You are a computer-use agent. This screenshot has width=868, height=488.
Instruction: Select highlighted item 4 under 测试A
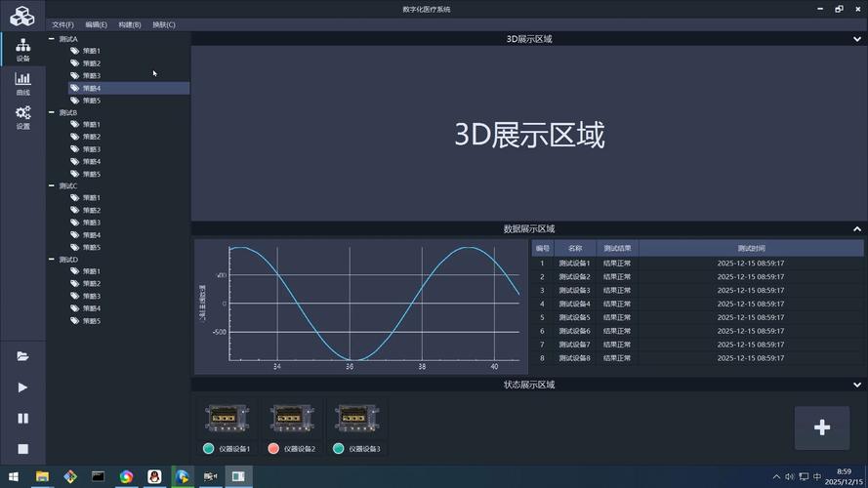pos(129,88)
